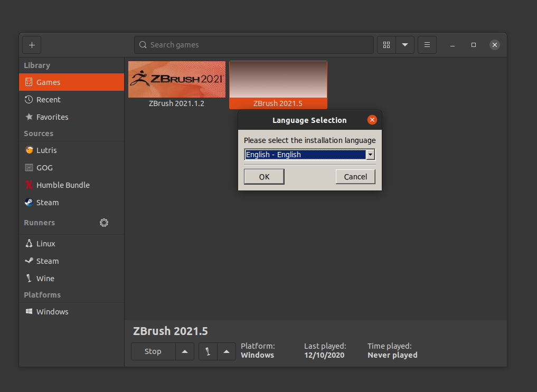The width and height of the screenshot is (537, 392).
Task: Click the search magnifier icon
Action: 143,45
